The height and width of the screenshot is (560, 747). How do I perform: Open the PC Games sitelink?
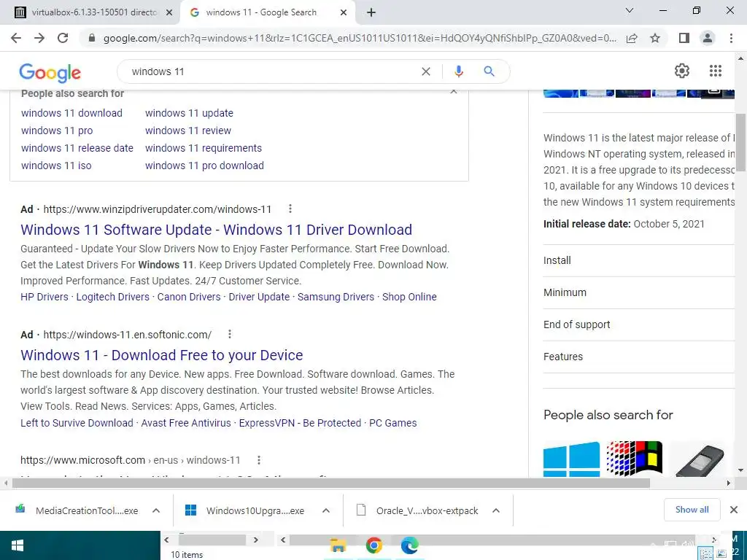point(393,423)
